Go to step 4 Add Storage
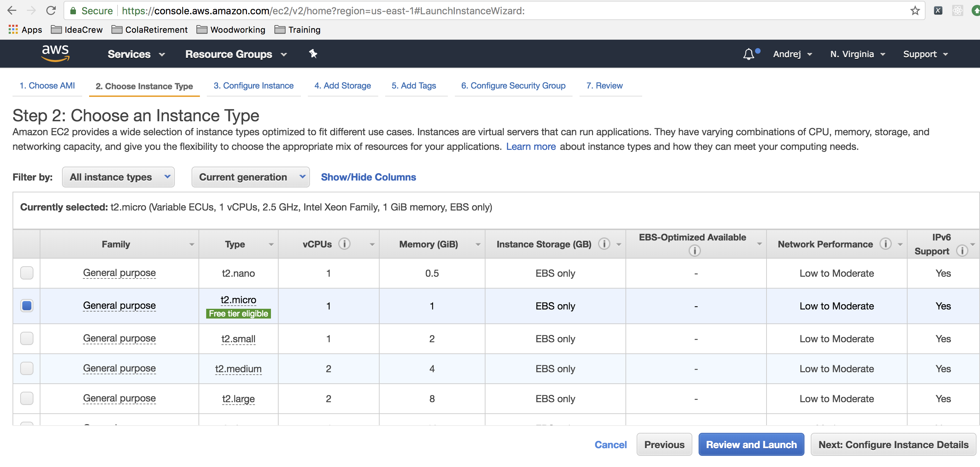The image size is (980, 467). pyautogui.click(x=342, y=86)
